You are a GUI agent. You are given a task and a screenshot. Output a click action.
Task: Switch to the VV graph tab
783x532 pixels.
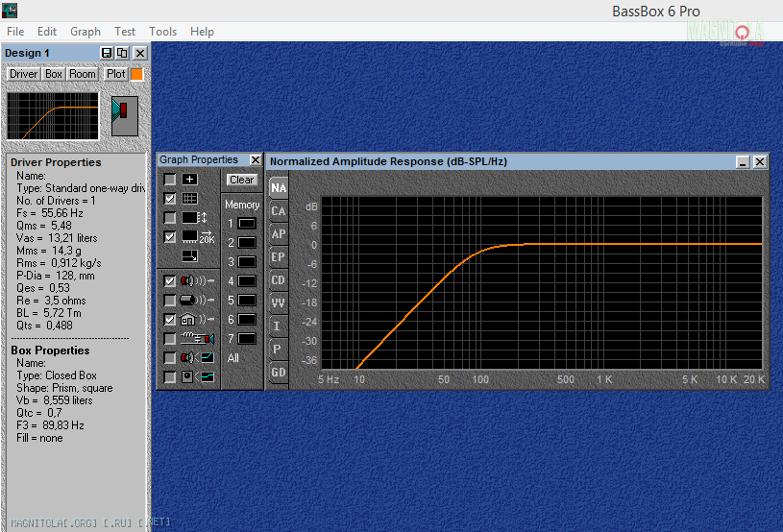279,302
